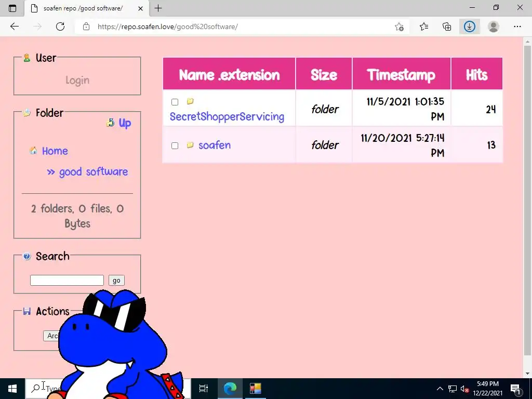
Task: Click the Search panel help icon
Action: tap(27, 256)
